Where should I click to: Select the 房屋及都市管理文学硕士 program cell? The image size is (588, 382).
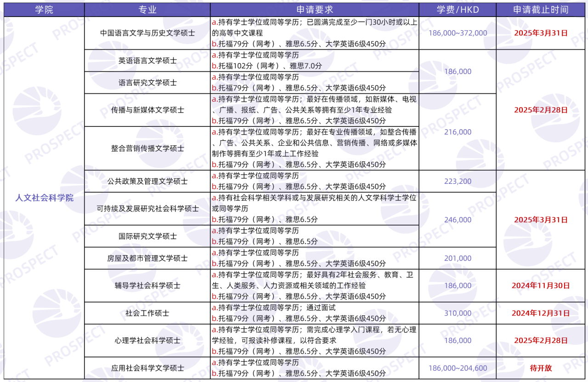[x=147, y=258]
